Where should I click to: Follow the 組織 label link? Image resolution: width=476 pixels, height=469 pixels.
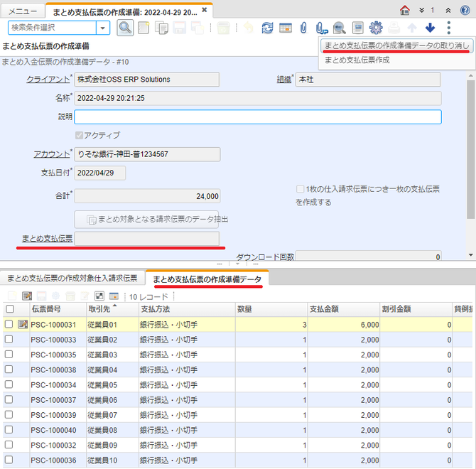(284, 79)
